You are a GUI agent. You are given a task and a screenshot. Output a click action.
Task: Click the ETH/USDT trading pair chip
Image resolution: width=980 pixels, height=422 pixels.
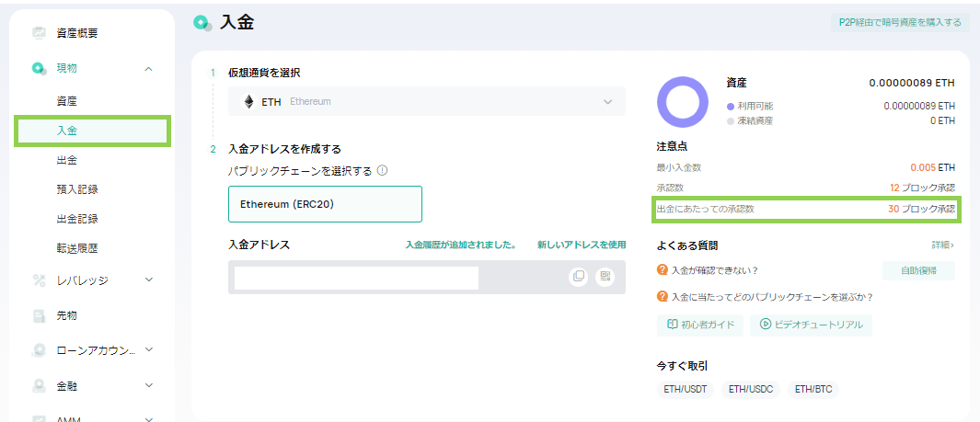pyautogui.click(x=686, y=389)
